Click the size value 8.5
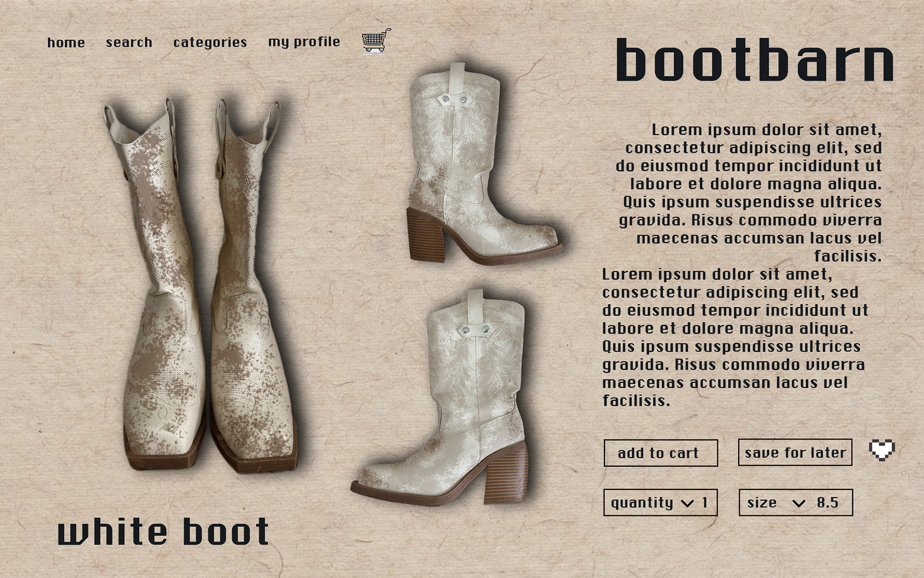The width and height of the screenshot is (924, 578). 827,502
